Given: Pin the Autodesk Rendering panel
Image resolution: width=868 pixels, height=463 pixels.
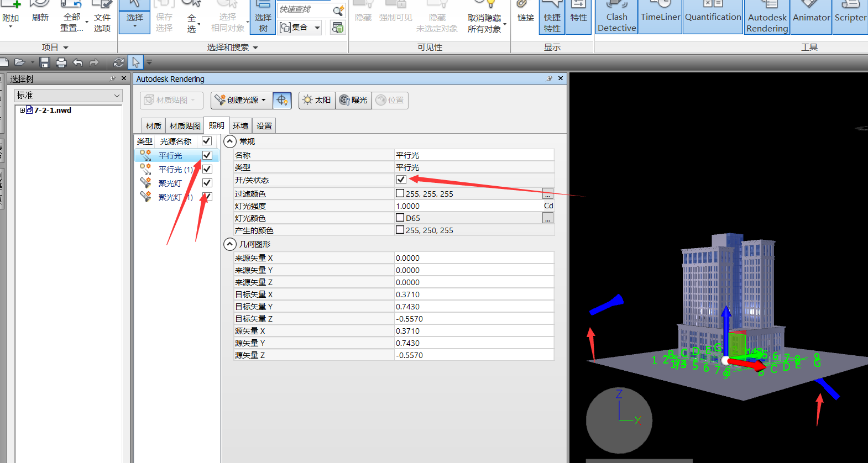Looking at the screenshot, I should tap(549, 79).
